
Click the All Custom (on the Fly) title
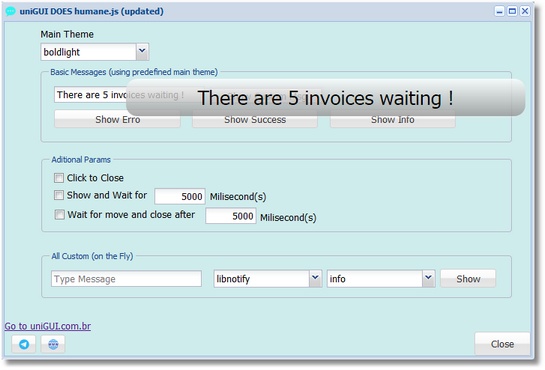(92, 256)
